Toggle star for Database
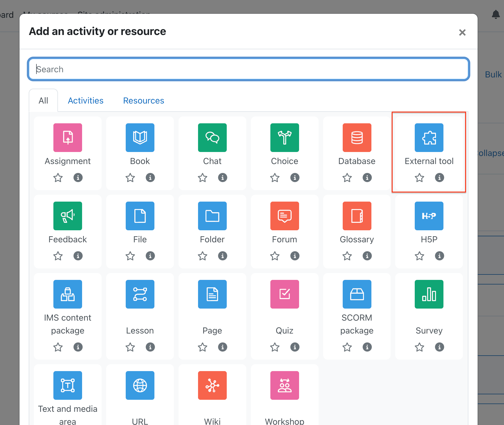504x425 pixels. click(x=347, y=178)
